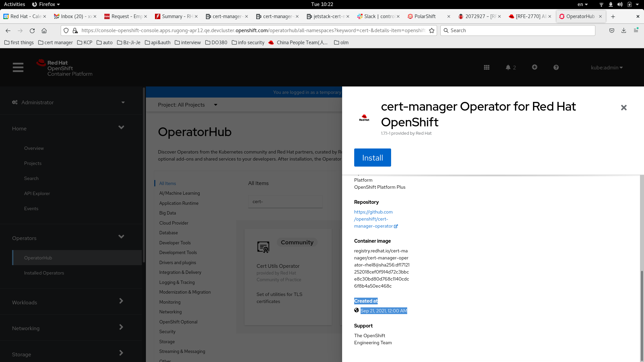Switch to the PolarShift browser tab
The width and height of the screenshot is (644, 362).
[x=425, y=16]
